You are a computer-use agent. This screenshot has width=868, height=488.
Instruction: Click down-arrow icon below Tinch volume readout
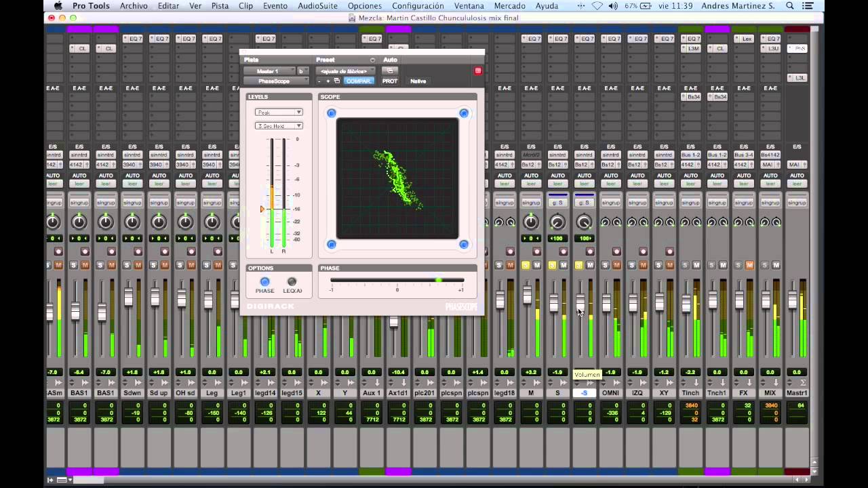(x=696, y=383)
